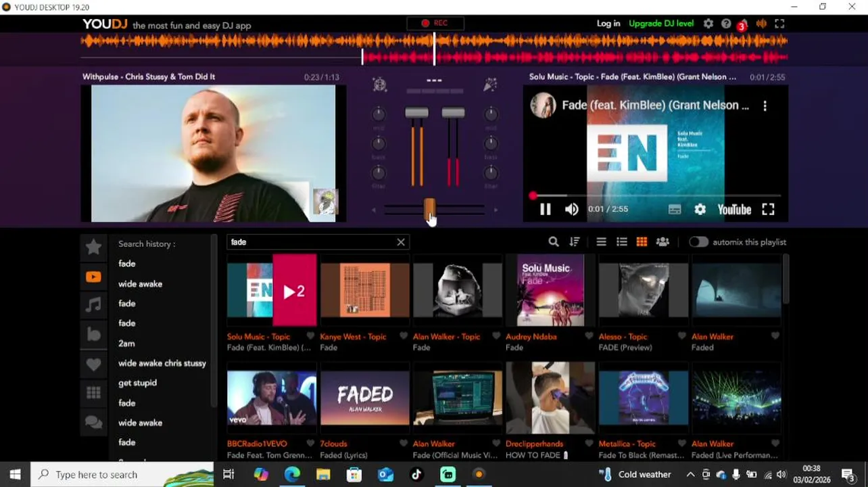
Task: Click left deck filter knob
Action: tap(379, 172)
